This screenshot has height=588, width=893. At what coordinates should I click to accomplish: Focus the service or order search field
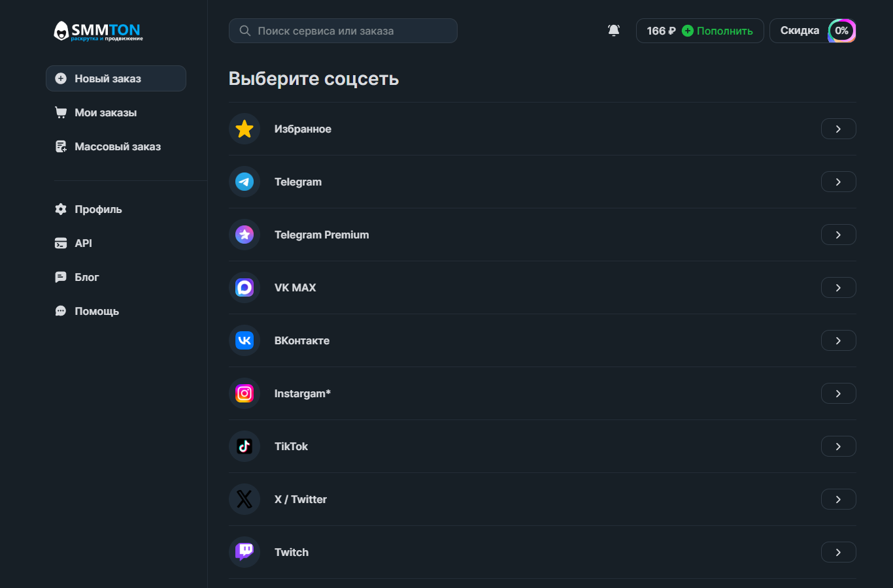pyautogui.click(x=343, y=31)
